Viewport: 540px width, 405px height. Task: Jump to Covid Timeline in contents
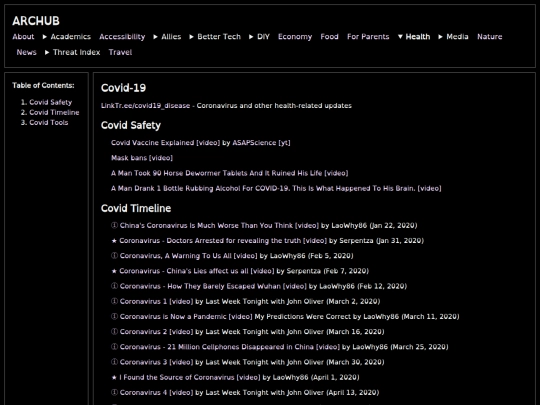54,112
